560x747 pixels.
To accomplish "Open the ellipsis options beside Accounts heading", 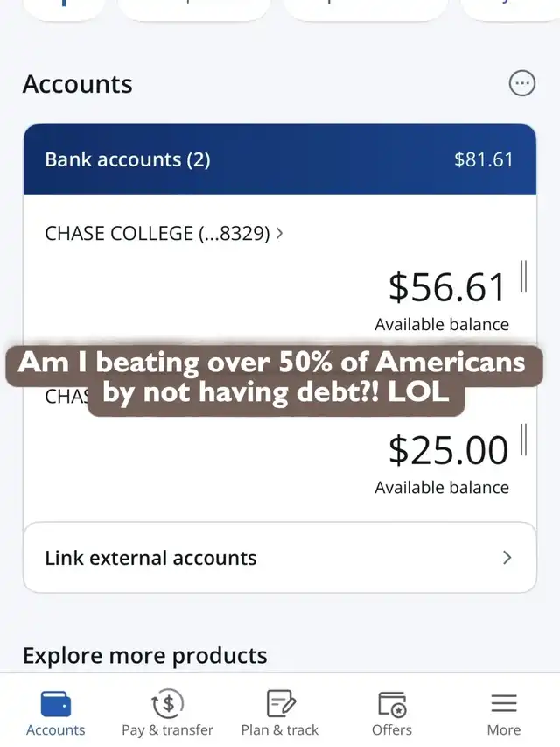I will (522, 83).
